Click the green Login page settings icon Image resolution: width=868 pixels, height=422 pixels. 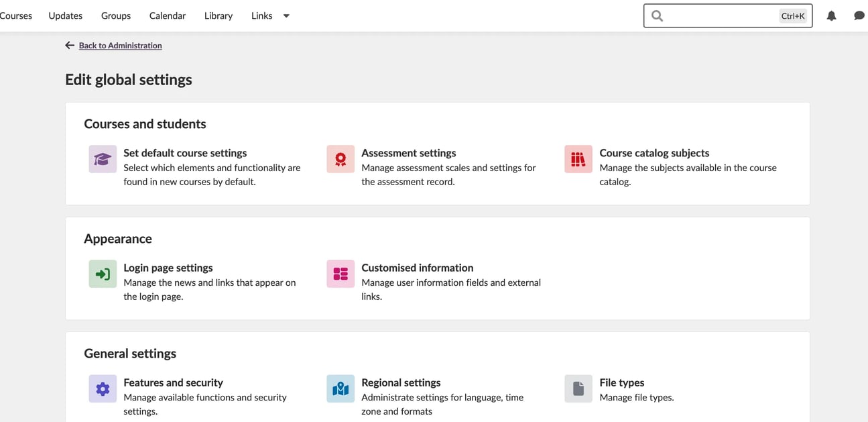pyautogui.click(x=103, y=274)
